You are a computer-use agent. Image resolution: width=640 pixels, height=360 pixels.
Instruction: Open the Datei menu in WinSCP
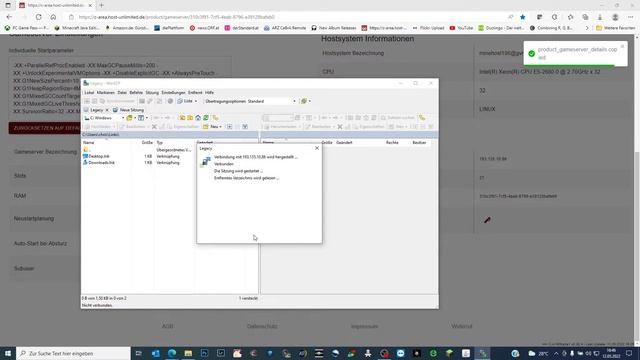pos(122,93)
